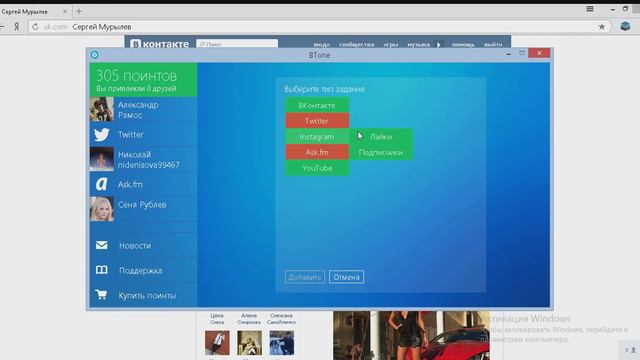Open музыка link in VK header
The width and height of the screenshot is (640, 360).
418,44
